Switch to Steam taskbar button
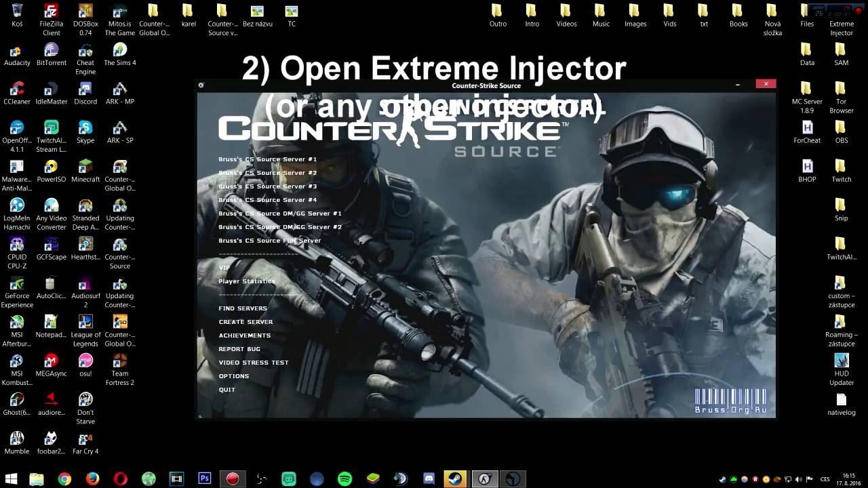 coord(456,479)
